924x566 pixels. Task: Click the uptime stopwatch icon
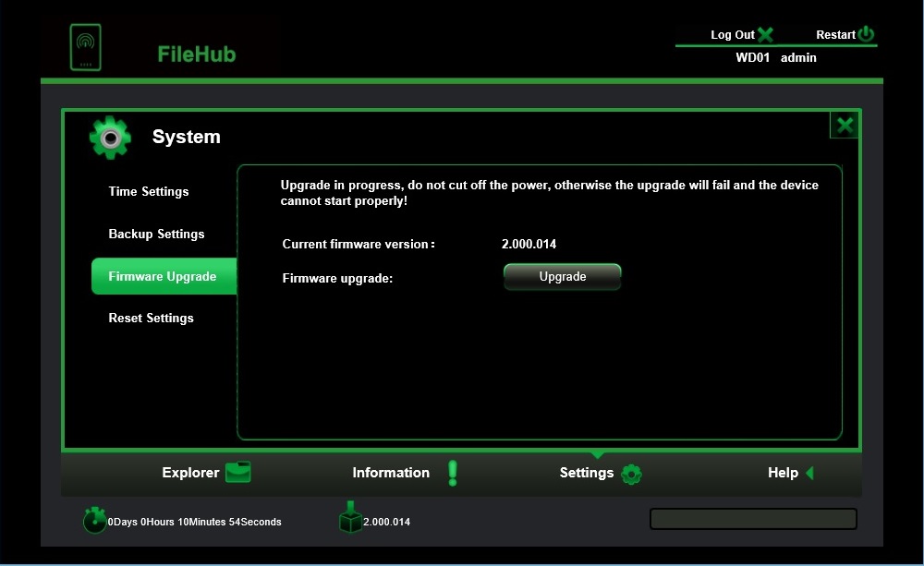point(94,520)
